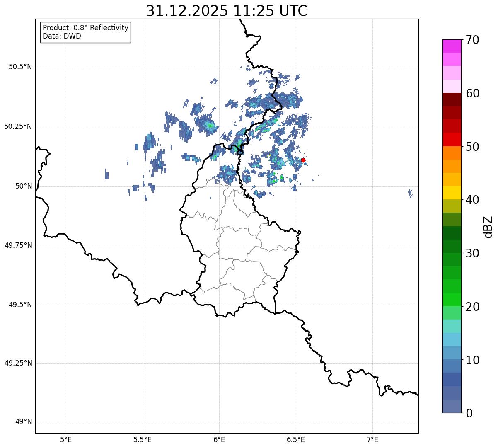Click the '5°E' longitude label
This screenshot has height=448, width=498.
click(66, 439)
